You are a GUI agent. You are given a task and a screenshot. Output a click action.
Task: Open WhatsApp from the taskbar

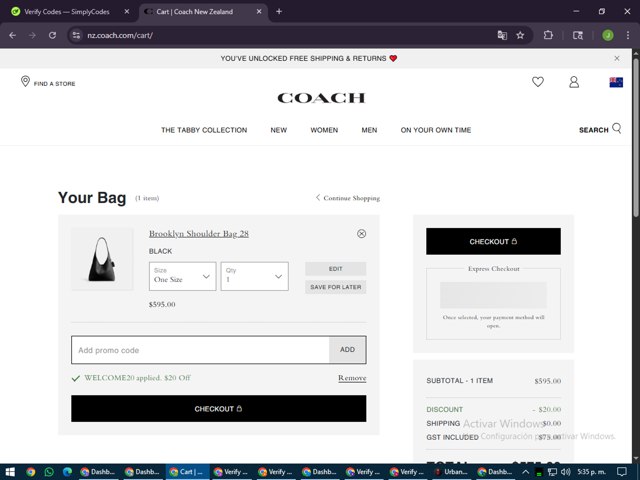coord(49,472)
